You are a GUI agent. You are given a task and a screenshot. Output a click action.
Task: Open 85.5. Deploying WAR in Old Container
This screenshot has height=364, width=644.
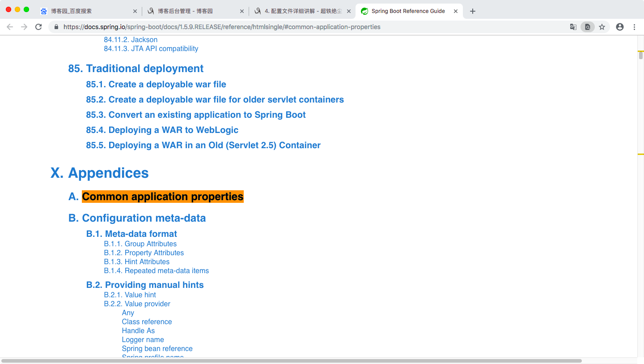[x=203, y=145]
